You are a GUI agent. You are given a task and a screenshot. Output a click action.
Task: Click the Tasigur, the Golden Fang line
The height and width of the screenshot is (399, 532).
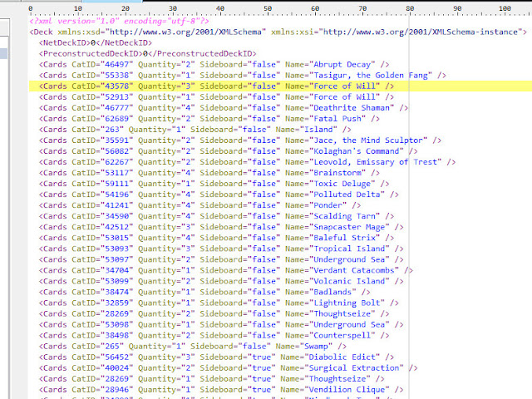(x=242, y=76)
